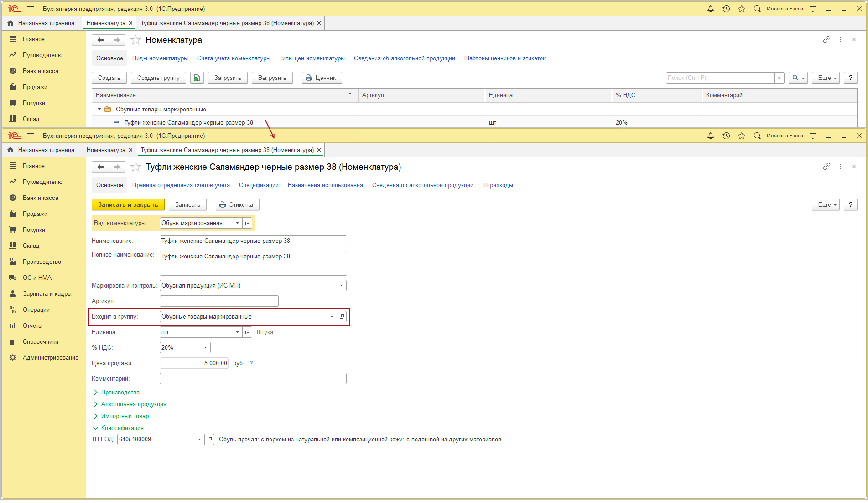Click Комментарий input field
This screenshot has width=868, height=503.
tap(253, 378)
